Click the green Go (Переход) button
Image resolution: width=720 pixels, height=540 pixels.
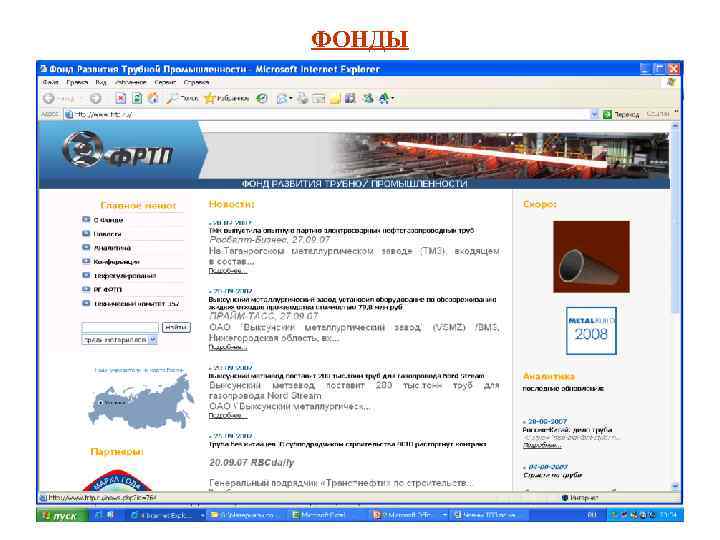[621, 114]
